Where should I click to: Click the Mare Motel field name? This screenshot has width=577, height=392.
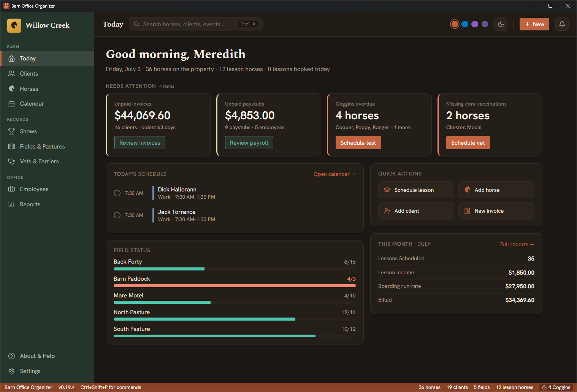click(x=128, y=296)
